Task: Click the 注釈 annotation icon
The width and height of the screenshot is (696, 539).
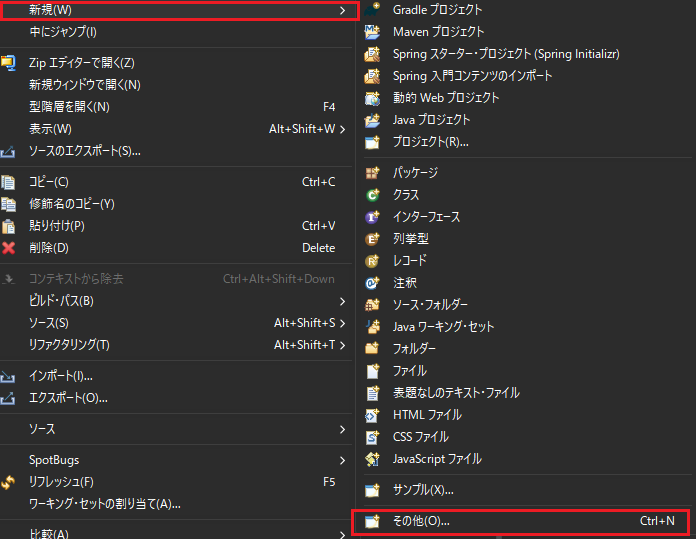Action: 372,283
